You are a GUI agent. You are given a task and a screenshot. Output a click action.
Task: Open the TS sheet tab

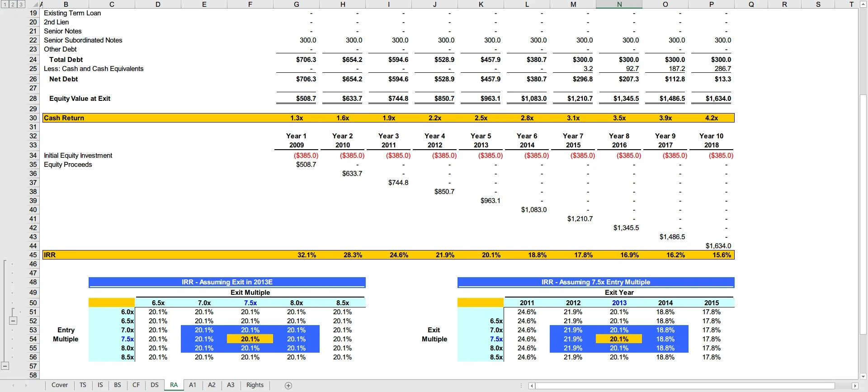pyautogui.click(x=83, y=385)
